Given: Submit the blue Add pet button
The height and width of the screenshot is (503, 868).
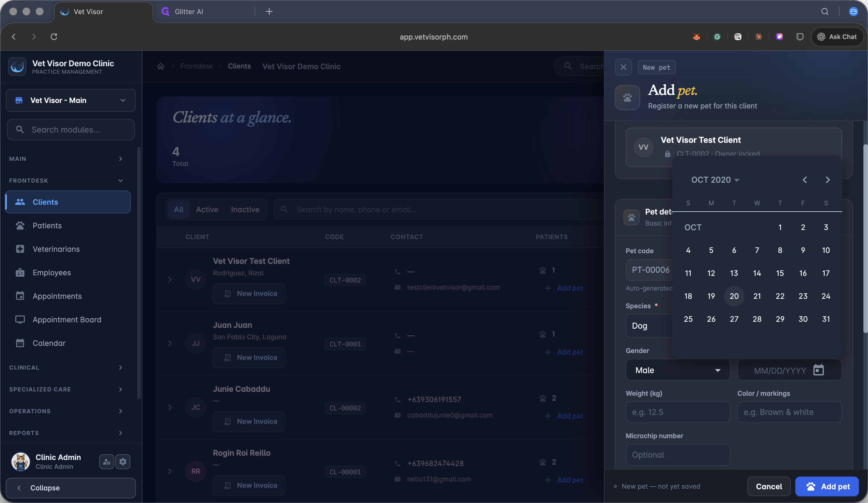Looking at the screenshot, I should (827, 486).
